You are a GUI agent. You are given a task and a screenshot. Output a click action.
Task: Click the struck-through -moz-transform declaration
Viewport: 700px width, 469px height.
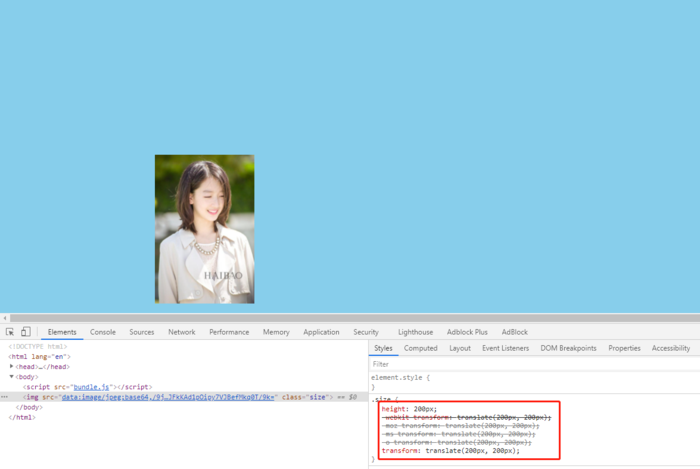point(461,426)
